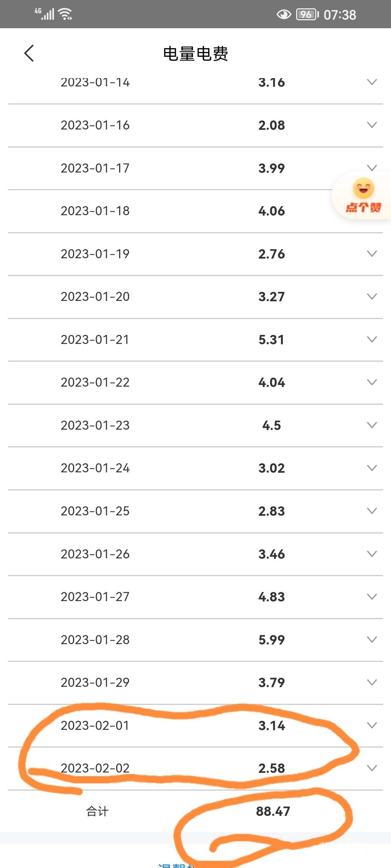Expand the 2023-02-02 row chevron
This screenshot has height=868, width=391.
[372, 768]
